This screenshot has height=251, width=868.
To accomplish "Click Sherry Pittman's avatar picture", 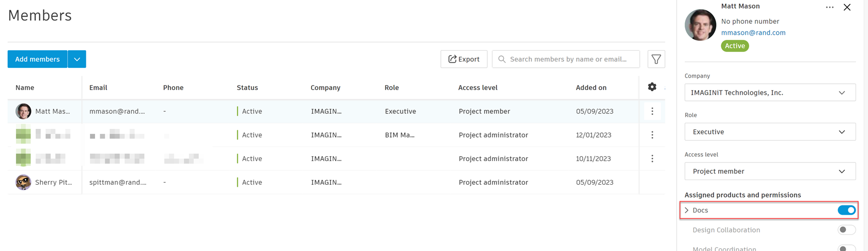I will click(23, 182).
